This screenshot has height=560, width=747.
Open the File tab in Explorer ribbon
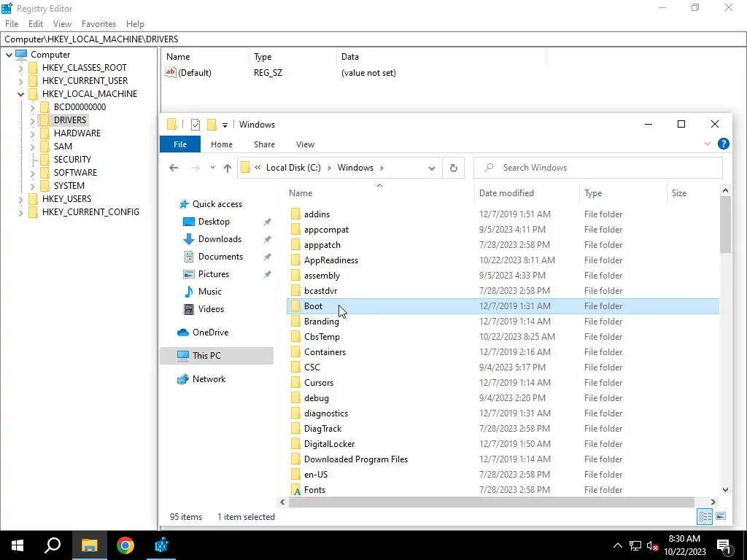tap(180, 144)
